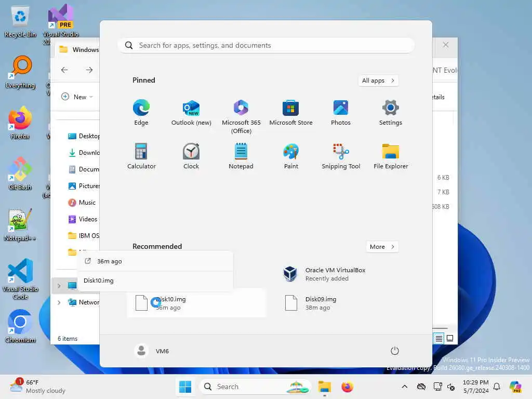Viewport: 532px width, 399px height.
Task: Launch Snipping Tool from Start menu
Action: (x=341, y=156)
